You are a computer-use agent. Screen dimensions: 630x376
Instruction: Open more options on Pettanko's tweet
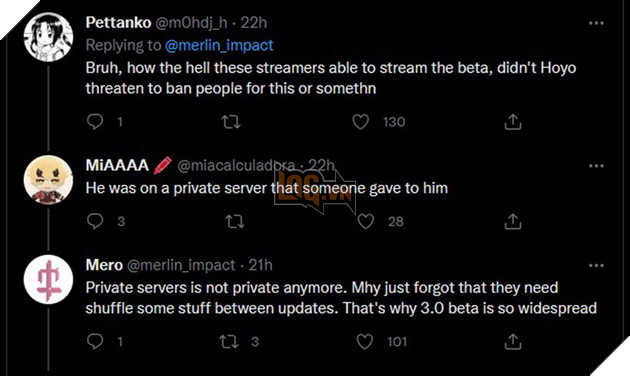596,23
